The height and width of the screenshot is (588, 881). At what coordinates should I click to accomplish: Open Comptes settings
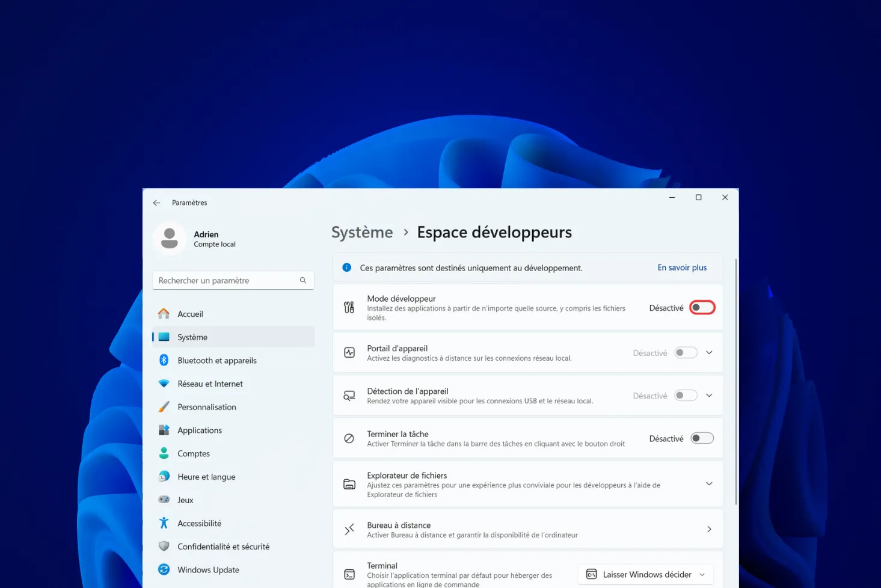pyautogui.click(x=233, y=453)
